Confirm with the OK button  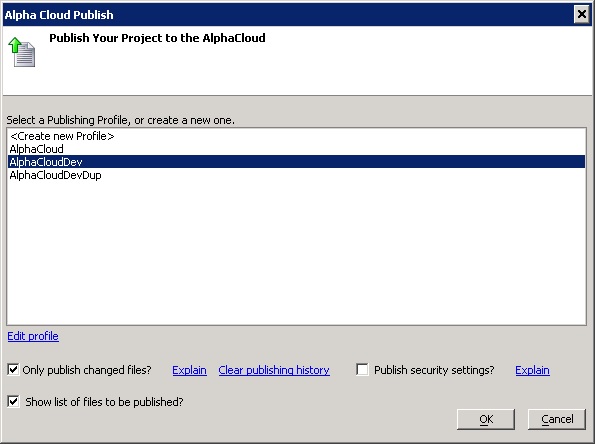pyautogui.click(x=486, y=419)
